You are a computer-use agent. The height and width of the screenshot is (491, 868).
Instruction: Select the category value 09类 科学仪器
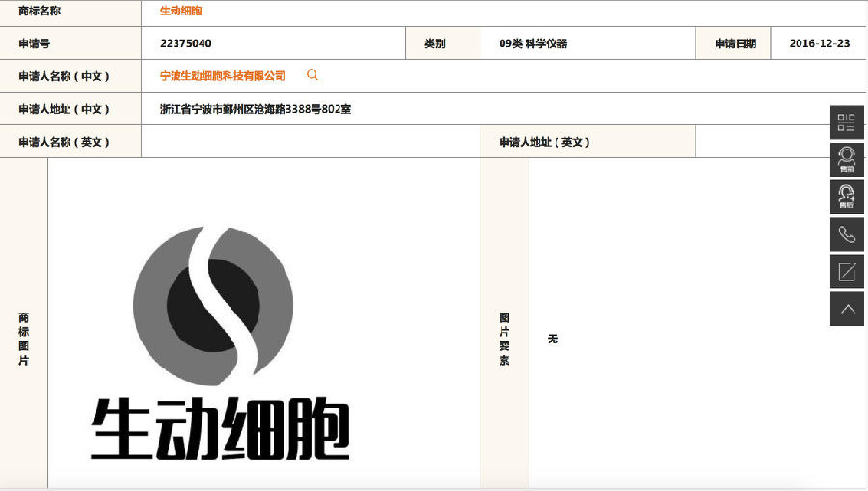click(x=533, y=43)
